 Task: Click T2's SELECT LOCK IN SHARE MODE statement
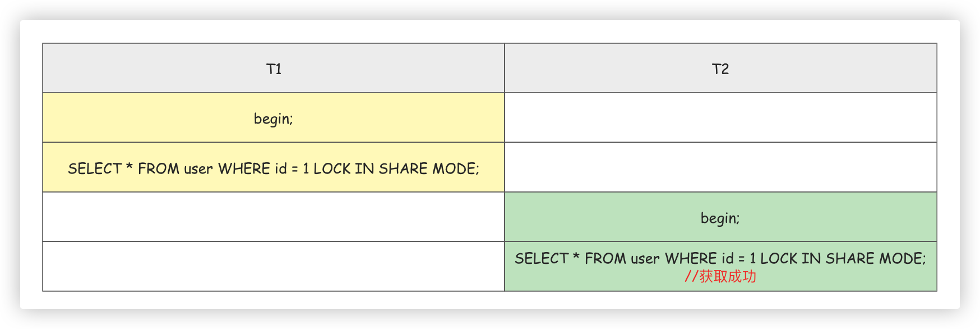pyautogui.click(x=720, y=258)
